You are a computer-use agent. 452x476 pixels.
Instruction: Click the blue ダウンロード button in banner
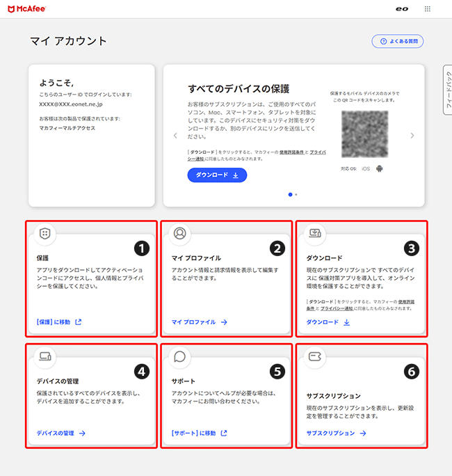coord(217,175)
